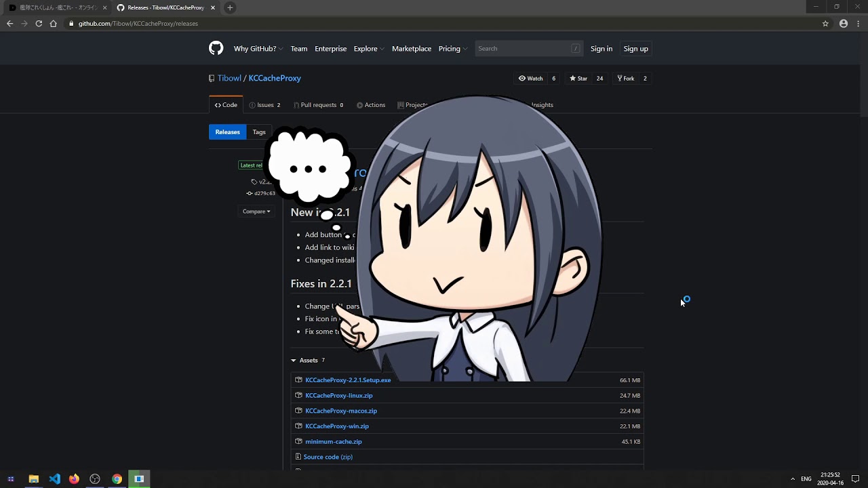Click the forks count 2

pos(645,79)
